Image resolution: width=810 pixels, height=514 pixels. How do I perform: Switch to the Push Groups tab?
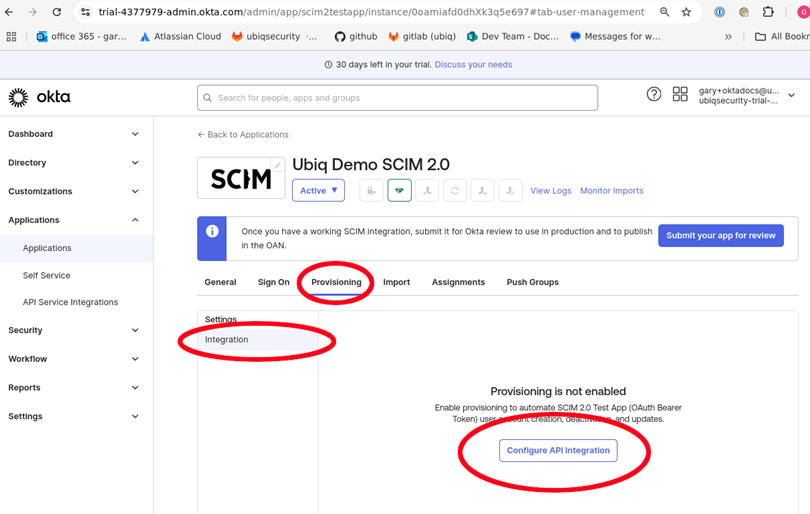click(x=533, y=282)
